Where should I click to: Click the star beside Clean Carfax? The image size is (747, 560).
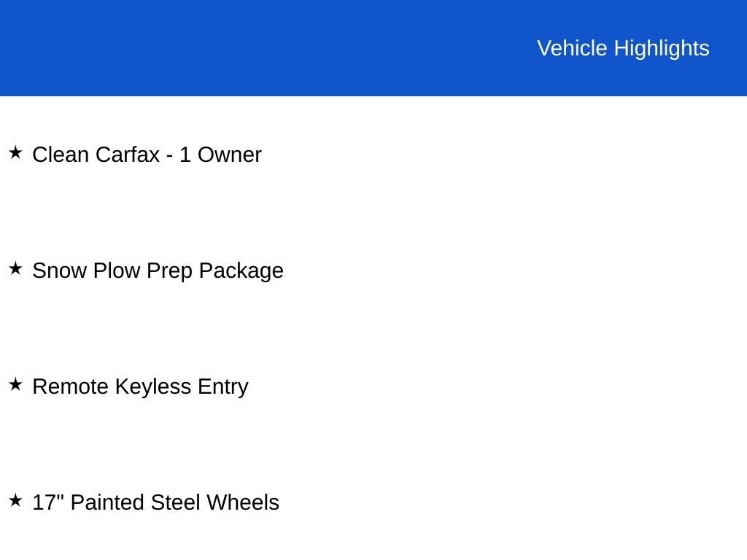click(x=15, y=153)
